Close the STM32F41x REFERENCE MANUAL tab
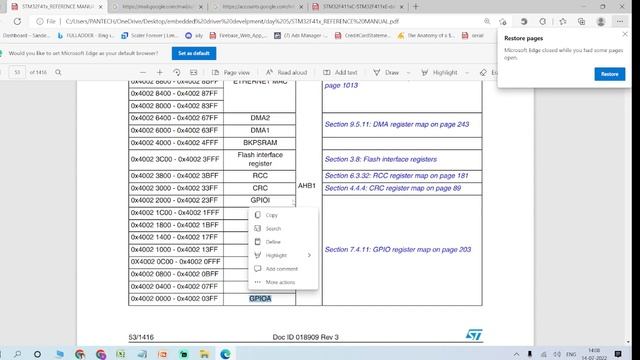 (101, 7)
